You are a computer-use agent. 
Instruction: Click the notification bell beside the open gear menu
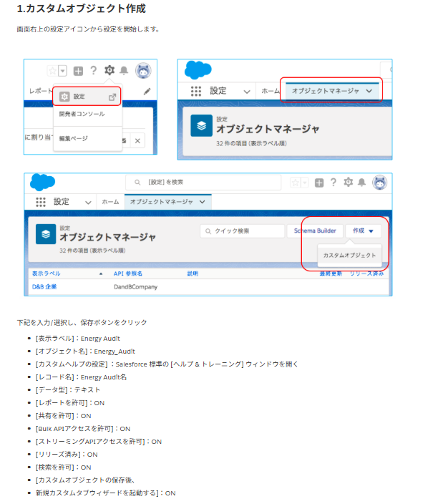point(124,70)
